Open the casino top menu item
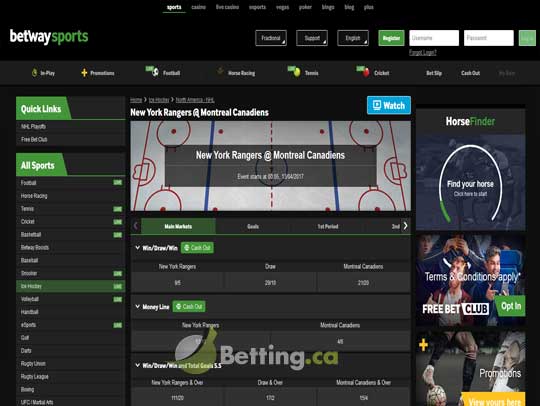This screenshot has height=406, width=540. click(198, 7)
